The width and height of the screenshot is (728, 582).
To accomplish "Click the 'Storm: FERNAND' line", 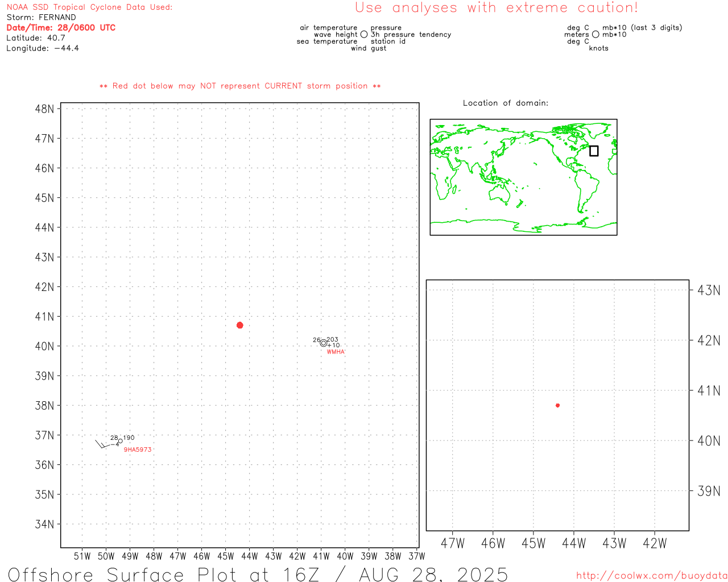I will pos(41,18).
